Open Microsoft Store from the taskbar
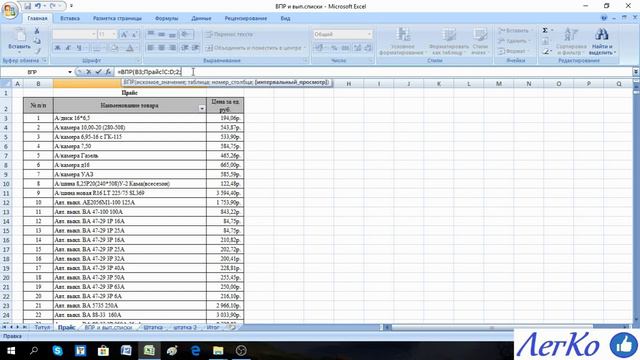The height and width of the screenshot is (360, 640). 103,350
